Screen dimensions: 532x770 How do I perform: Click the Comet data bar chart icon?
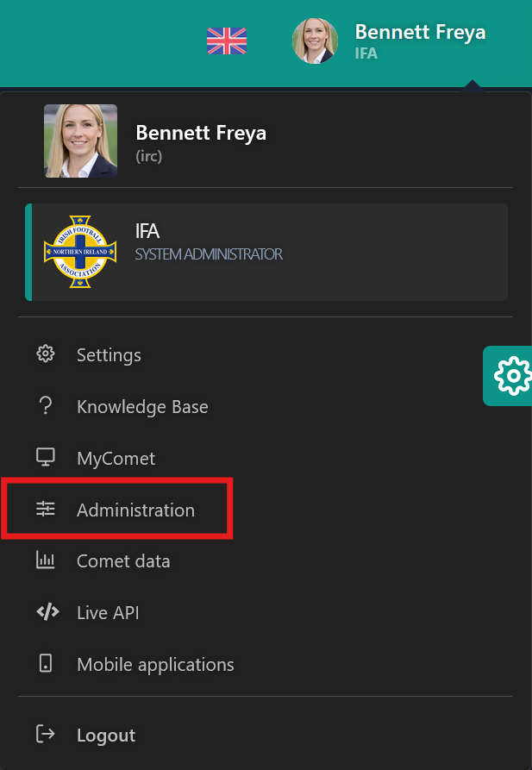tap(46, 560)
